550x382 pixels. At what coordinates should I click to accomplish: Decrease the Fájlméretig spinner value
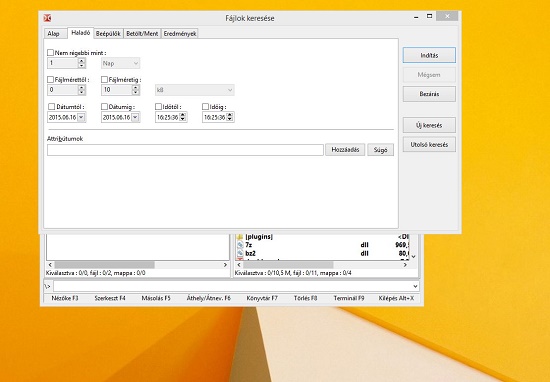[136, 93]
